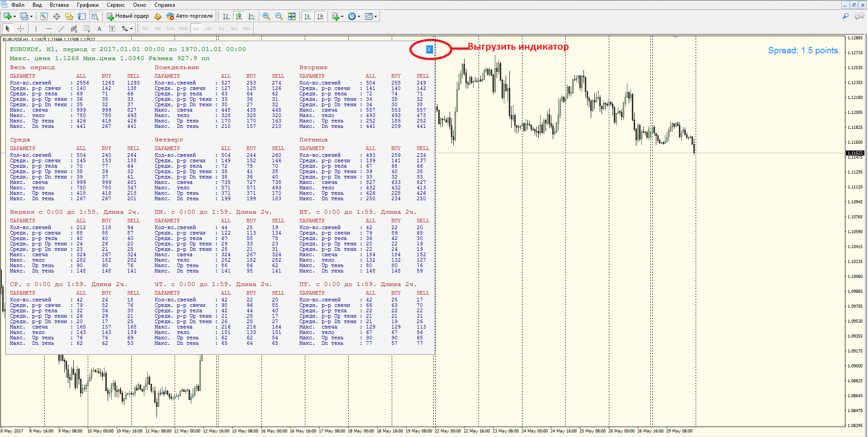Select the Text tool
Screen dimensions: 868x437
pos(99,28)
